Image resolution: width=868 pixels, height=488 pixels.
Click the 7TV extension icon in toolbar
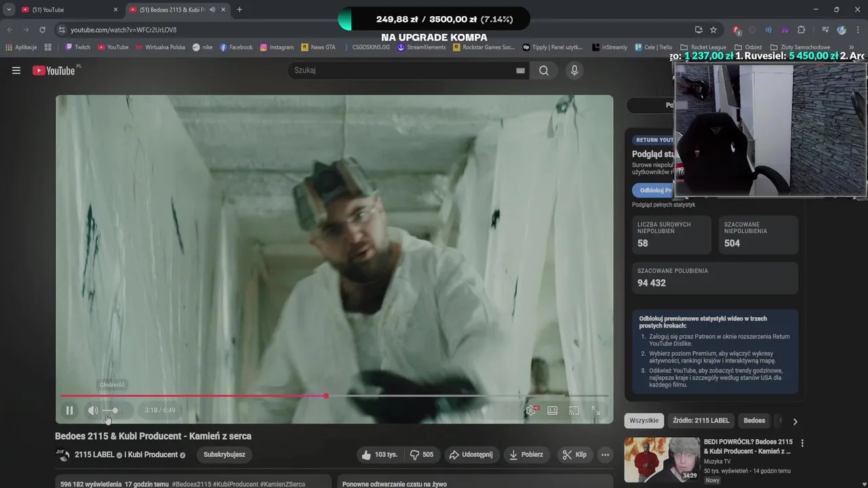tap(785, 30)
